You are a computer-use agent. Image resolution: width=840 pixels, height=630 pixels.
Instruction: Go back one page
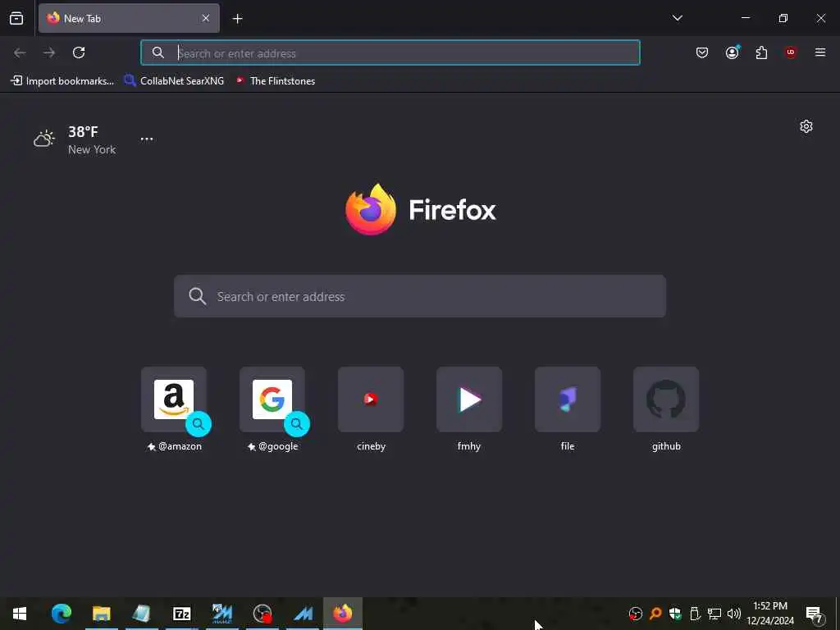coord(20,52)
